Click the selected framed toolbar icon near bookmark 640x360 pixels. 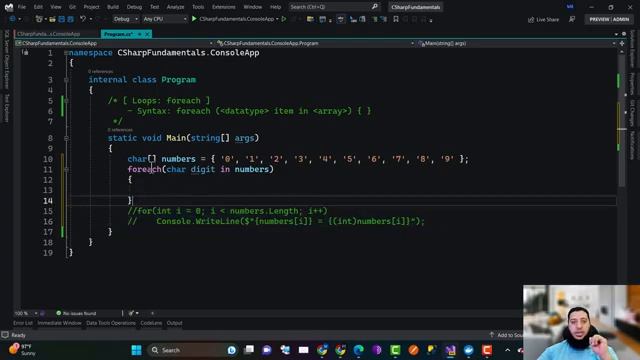(340, 19)
